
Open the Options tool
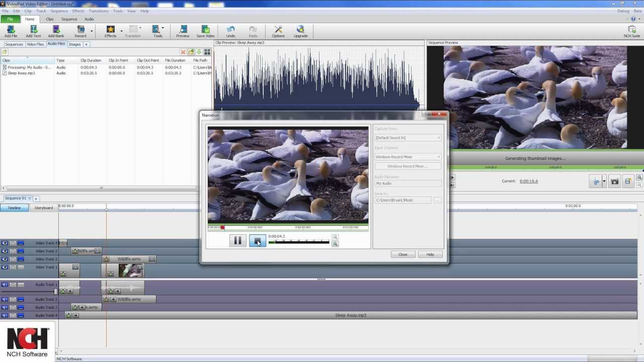(x=278, y=32)
